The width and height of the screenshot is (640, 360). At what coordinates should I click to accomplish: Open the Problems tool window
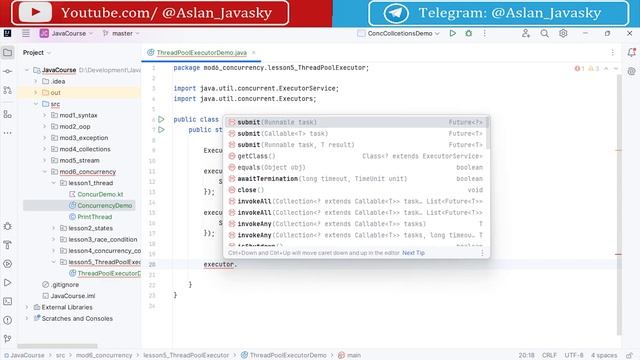(7, 320)
